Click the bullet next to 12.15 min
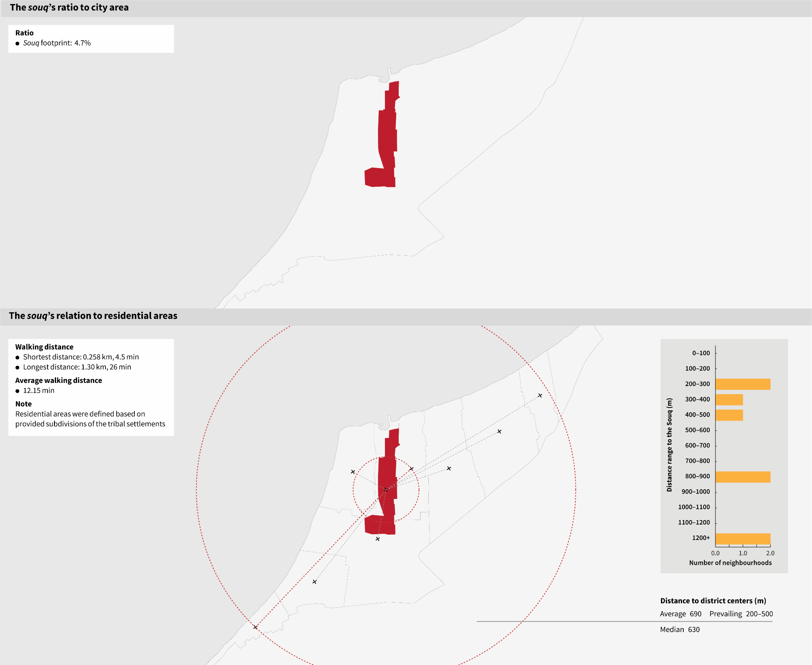The image size is (812, 665). click(x=17, y=391)
